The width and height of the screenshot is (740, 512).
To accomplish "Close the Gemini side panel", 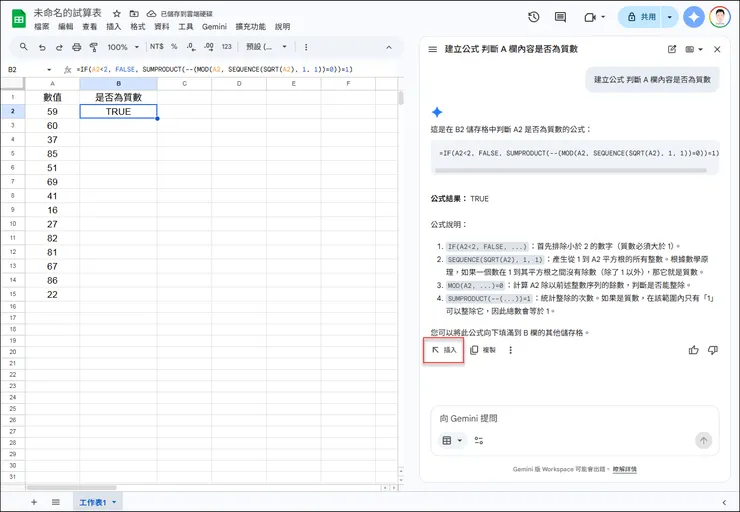I will pos(717,49).
